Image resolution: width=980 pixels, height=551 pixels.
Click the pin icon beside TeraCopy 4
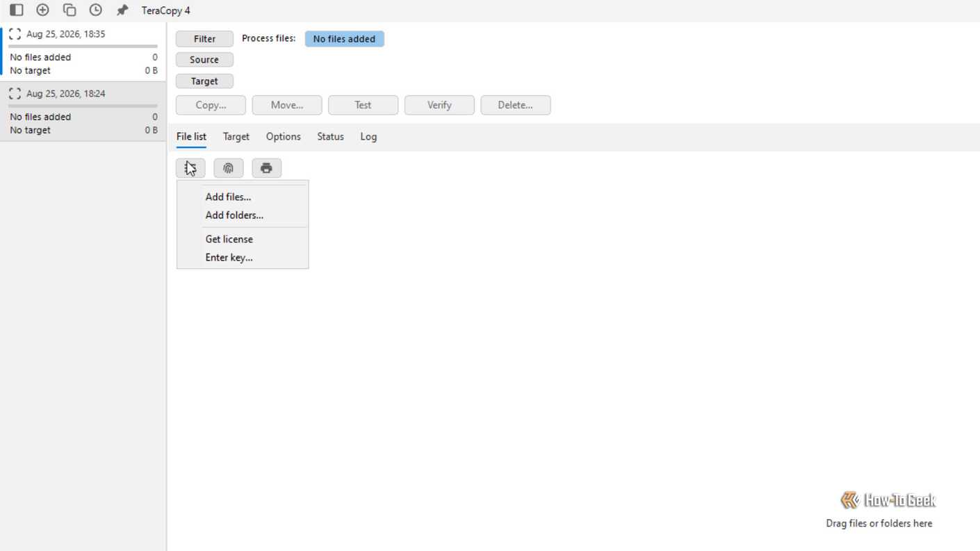[122, 10]
